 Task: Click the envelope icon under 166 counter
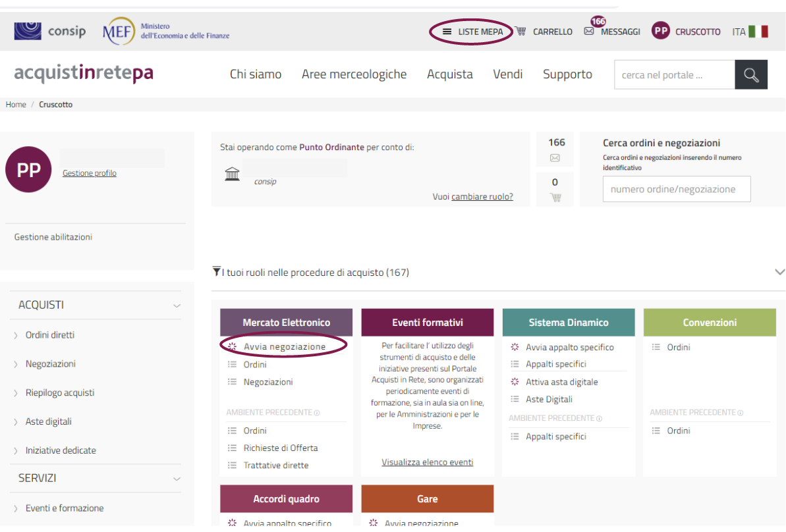[555, 158]
